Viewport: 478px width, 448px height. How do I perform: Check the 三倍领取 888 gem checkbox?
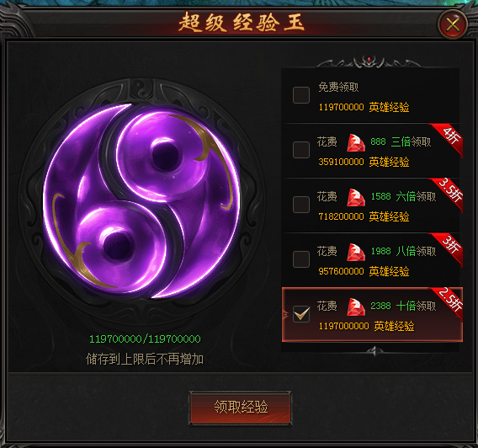pos(301,150)
